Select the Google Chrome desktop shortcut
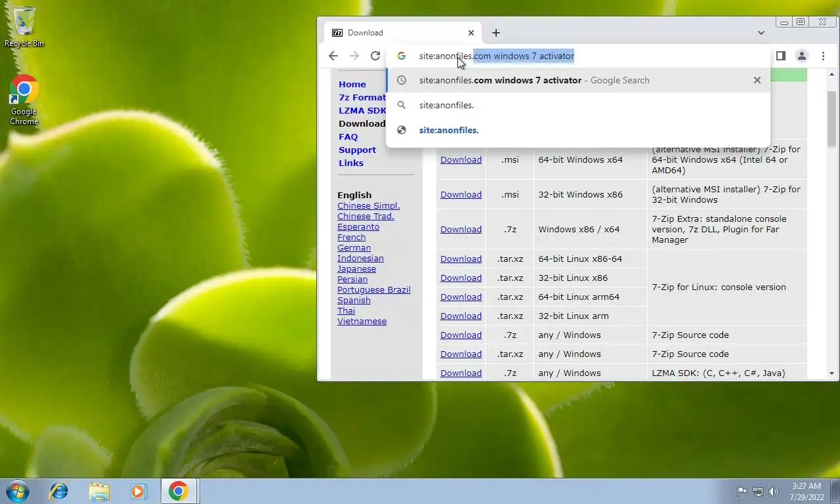 [x=24, y=100]
